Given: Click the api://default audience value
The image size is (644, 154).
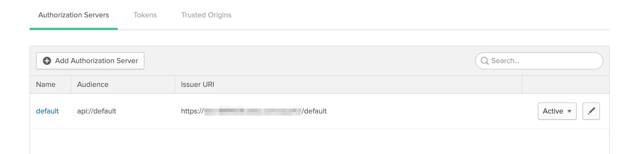Looking at the screenshot, I should click(97, 111).
